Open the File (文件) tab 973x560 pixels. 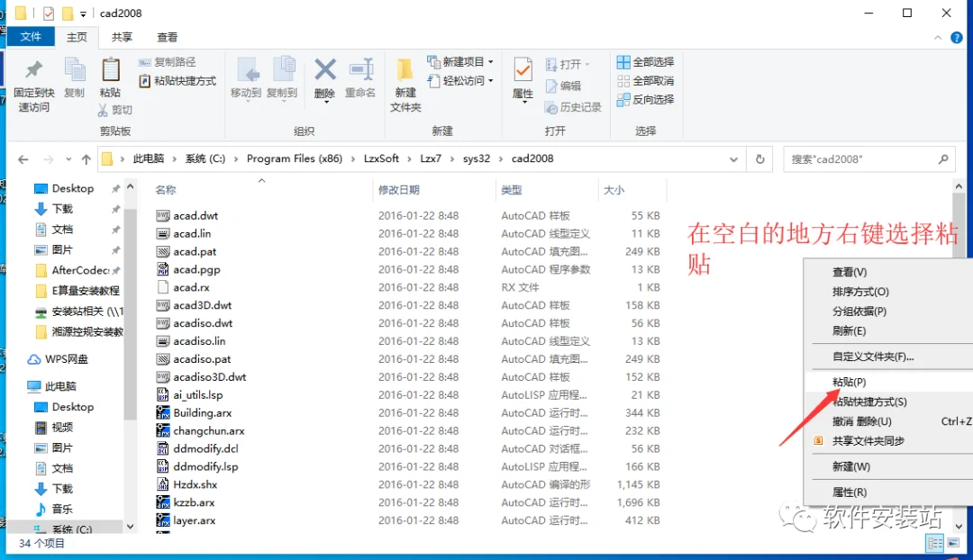click(x=31, y=37)
